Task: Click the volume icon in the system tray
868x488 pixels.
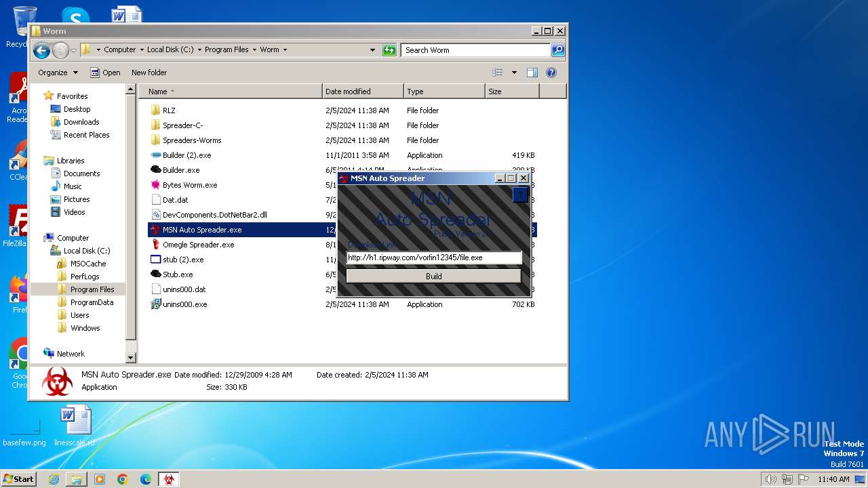Action: 770,479
